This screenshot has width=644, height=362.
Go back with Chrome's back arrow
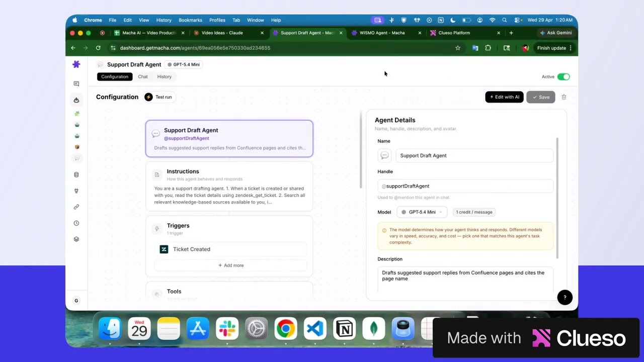(73, 48)
